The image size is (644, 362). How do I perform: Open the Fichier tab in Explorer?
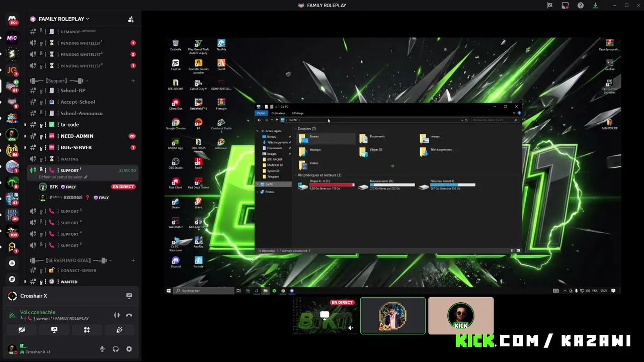click(x=261, y=113)
